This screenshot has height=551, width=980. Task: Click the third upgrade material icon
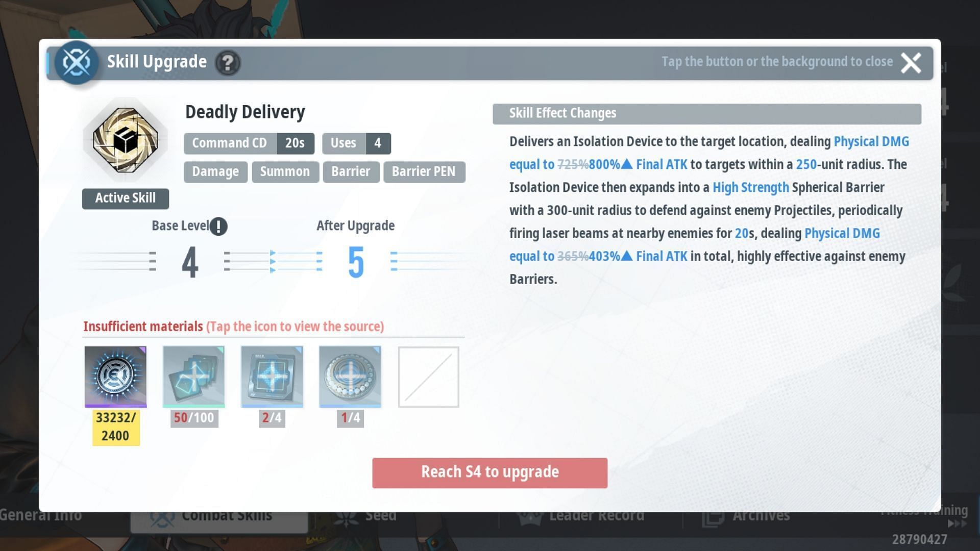[x=271, y=377]
